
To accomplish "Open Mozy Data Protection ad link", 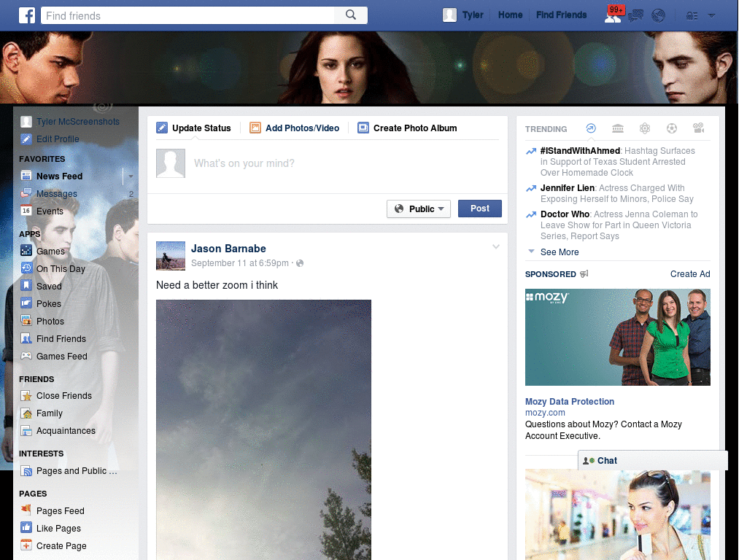I will coord(569,402).
